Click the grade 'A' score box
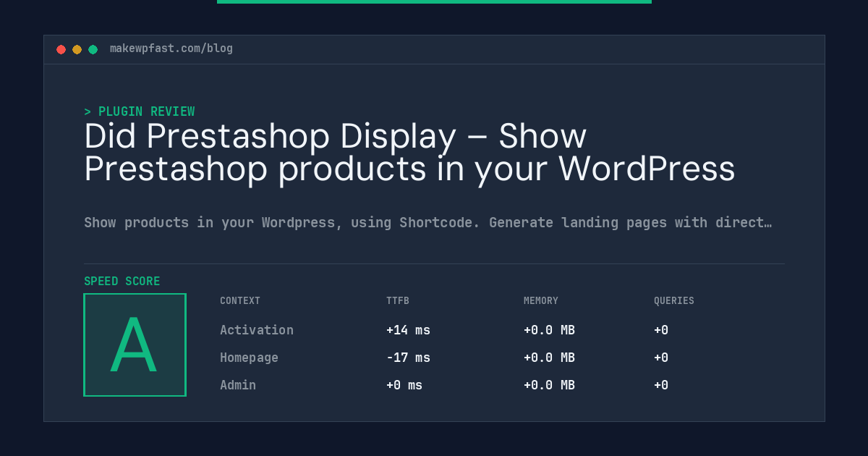Image resolution: width=868 pixels, height=456 pixels. click(x=135, y=345)
